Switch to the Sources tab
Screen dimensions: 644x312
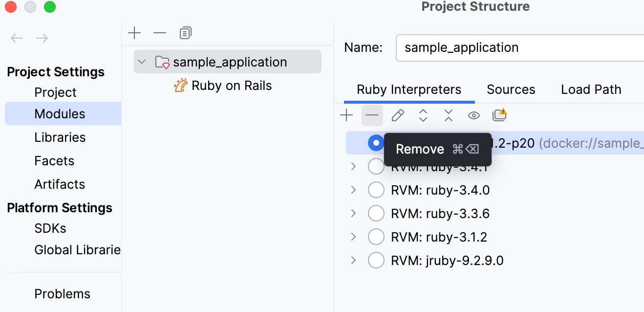(x=511, y=89)
